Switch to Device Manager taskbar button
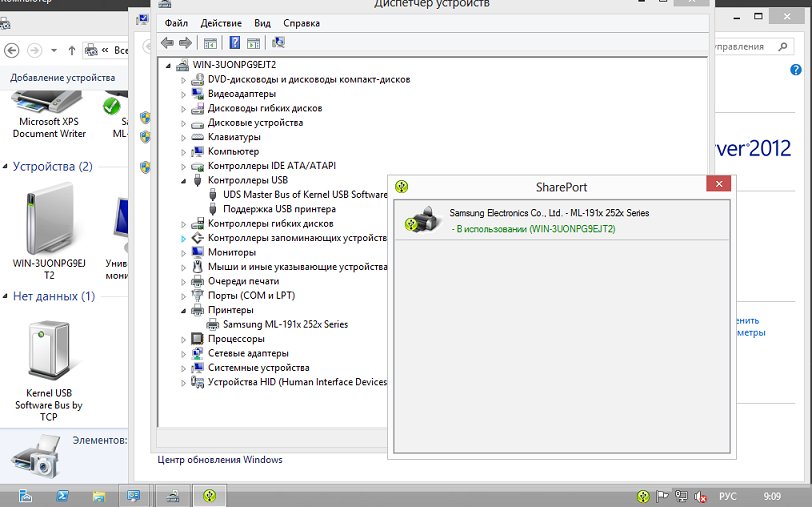 click(172, 496)
